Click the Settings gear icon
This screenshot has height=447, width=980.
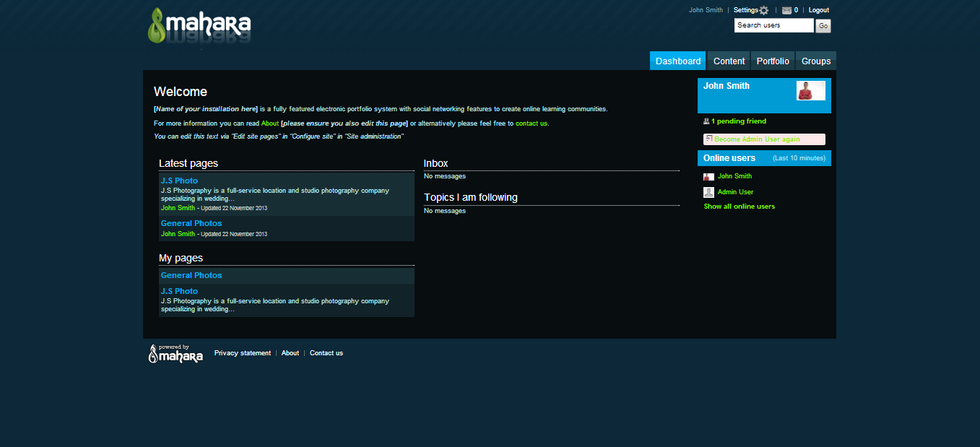click(764, 11)
